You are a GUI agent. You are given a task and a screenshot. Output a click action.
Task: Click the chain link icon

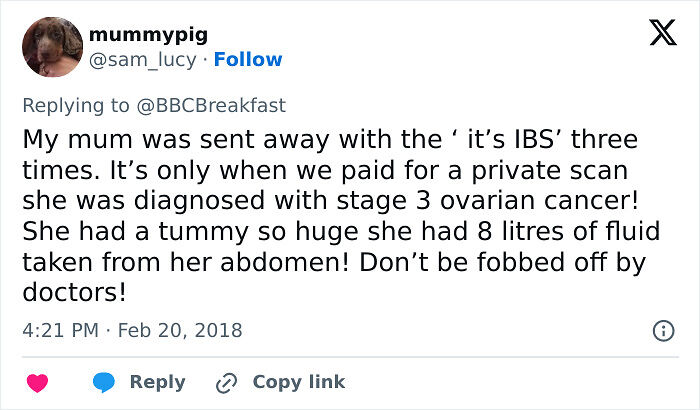point(226,382)
